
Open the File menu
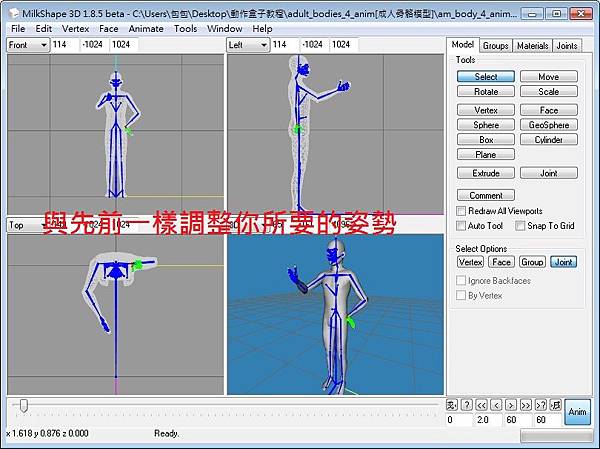click(18, 29)
